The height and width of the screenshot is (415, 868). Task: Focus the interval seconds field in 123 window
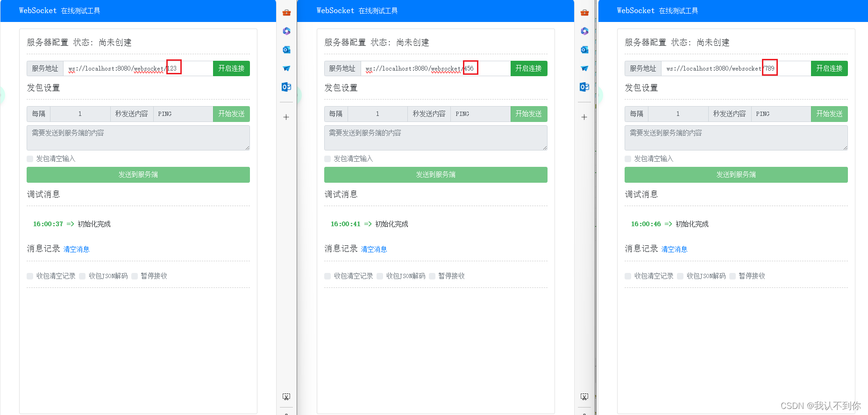pos(80,114)
